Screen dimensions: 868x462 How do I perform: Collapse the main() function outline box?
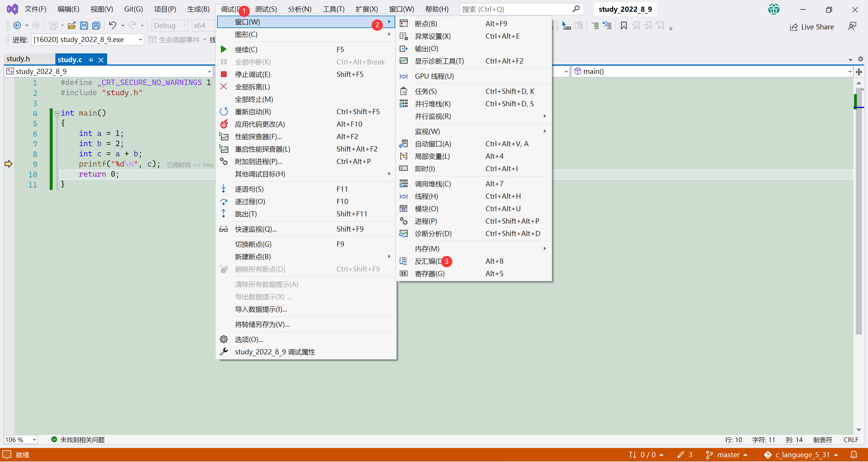pos(57,113)
